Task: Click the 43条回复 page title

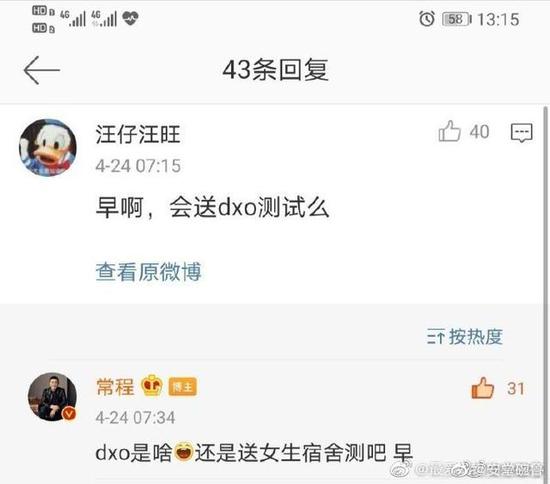Action: 275,70
